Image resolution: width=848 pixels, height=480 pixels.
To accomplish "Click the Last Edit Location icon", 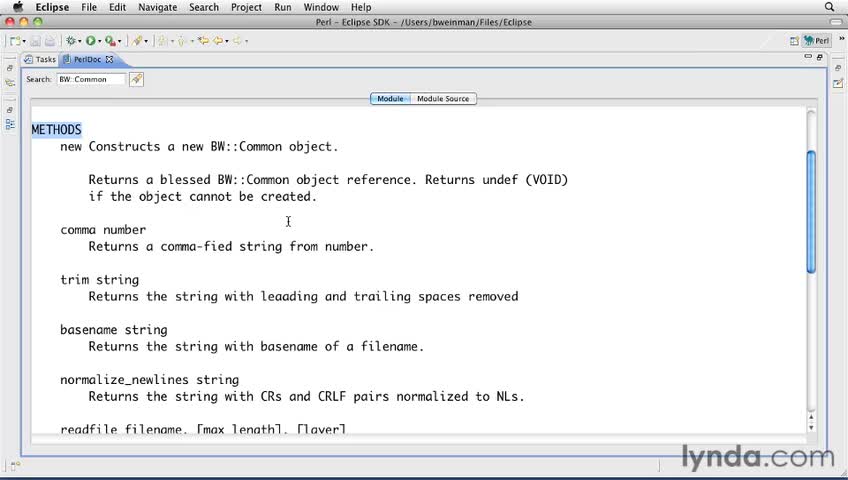I will (203, 41).
